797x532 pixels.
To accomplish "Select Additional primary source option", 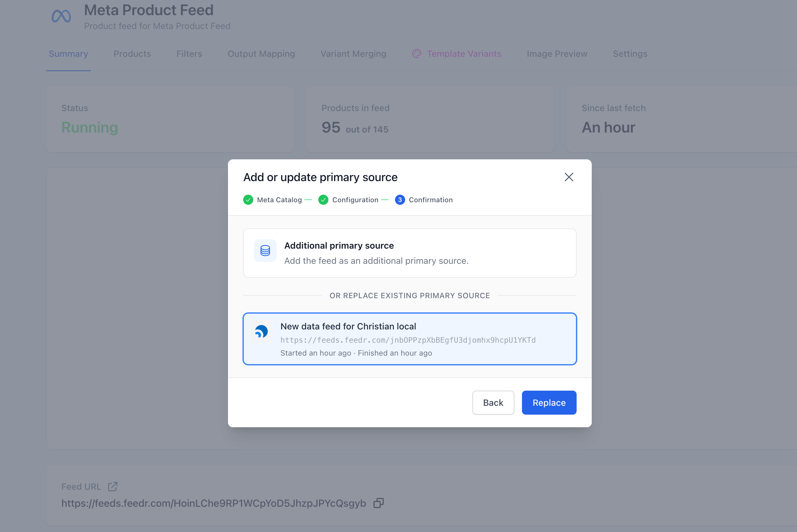I will (x=410, y=253).
